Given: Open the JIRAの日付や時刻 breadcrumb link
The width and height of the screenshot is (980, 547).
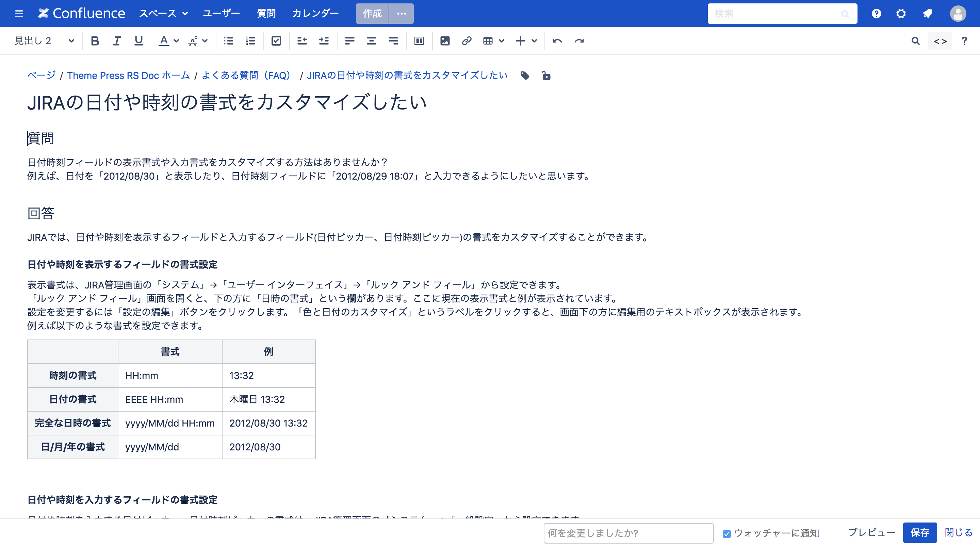Looking at the screenshot, I should click(407, 75).
